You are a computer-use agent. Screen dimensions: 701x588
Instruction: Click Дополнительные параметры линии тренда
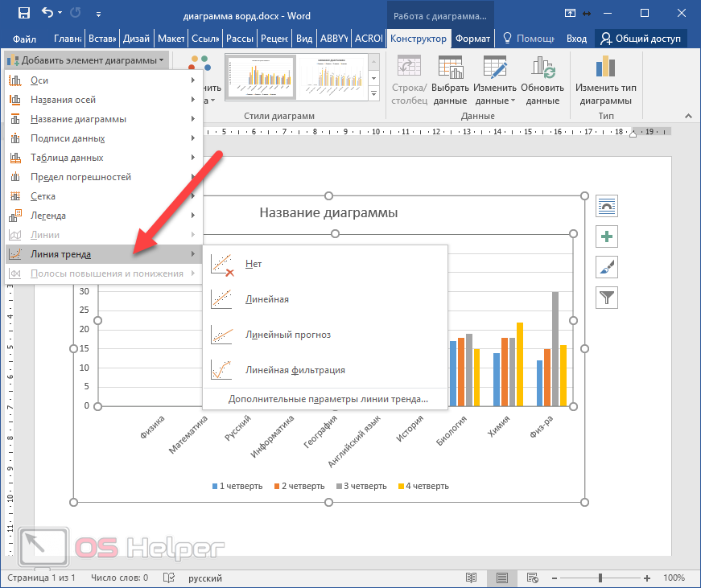[328, 398]
